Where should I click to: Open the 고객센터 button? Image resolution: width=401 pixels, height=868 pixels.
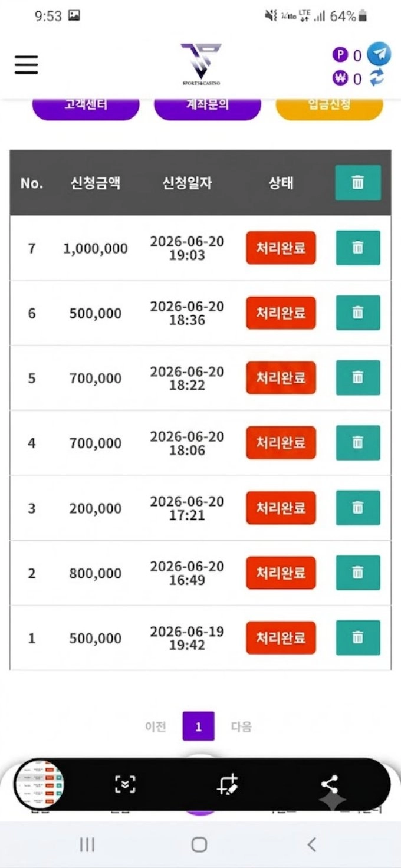[x=86, y=107]
